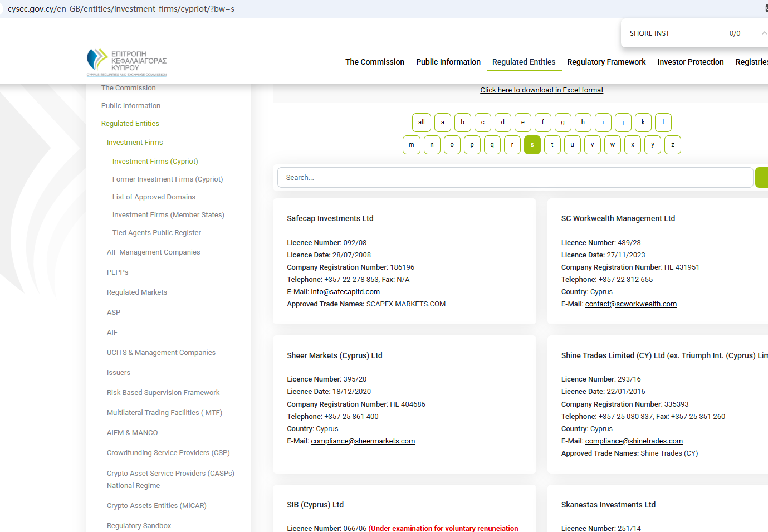Click inside the Search... text field
The width and height of the screenshot is (768, 532).
click(x=515, y=178)
